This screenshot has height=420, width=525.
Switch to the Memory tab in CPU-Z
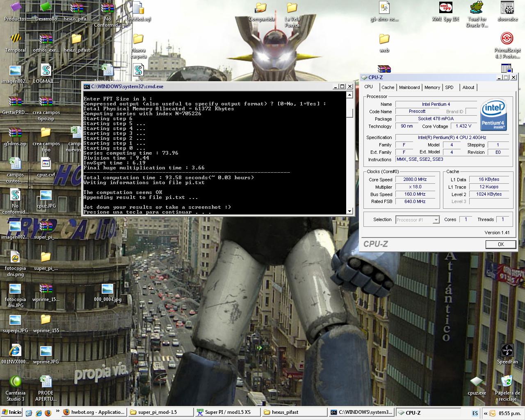(x=432, y=87)
